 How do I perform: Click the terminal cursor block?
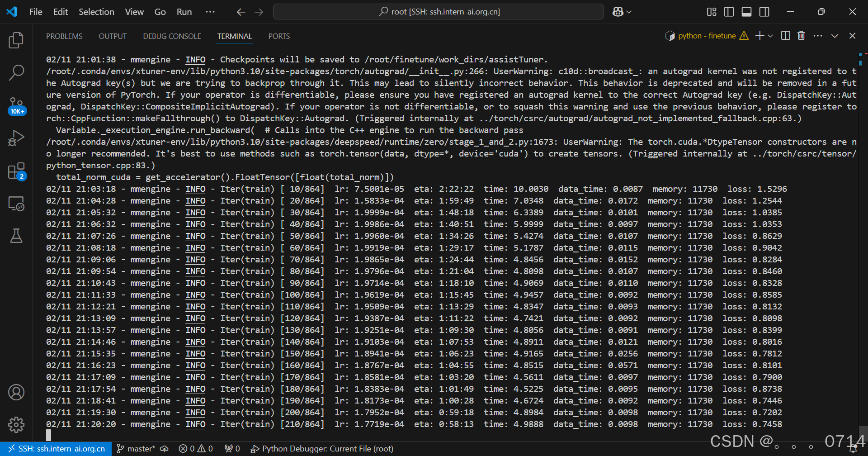point(49,435)
